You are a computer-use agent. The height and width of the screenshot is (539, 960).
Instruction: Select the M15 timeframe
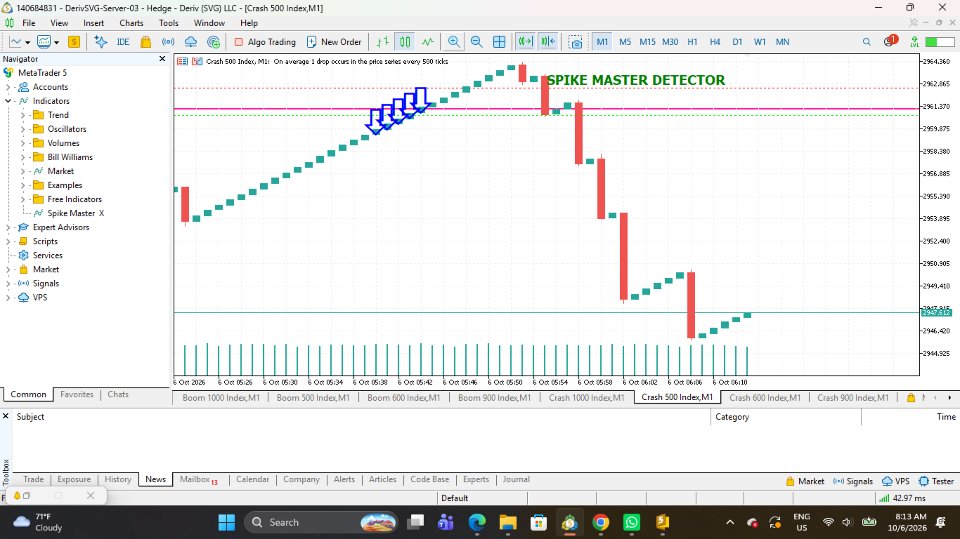(647, 42)
